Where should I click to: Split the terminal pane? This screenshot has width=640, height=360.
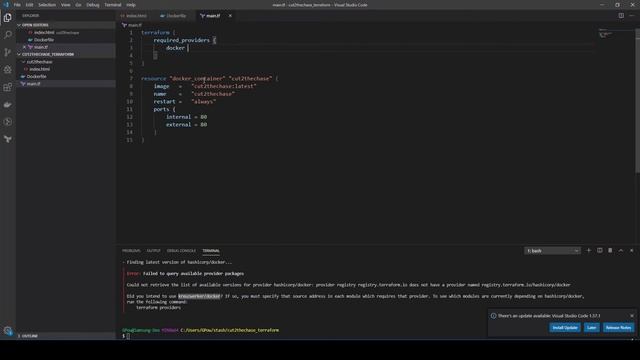click(600, 250)
